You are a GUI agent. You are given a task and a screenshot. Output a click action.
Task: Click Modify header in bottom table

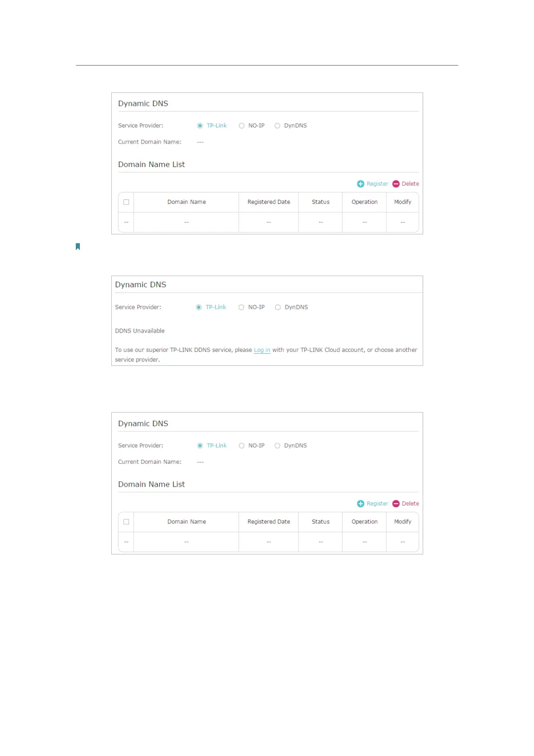[403, 522]
